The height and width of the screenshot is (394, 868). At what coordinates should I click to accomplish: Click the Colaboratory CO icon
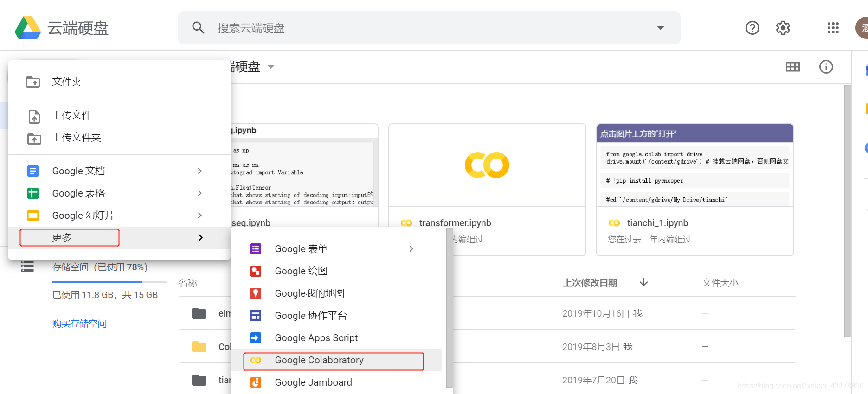click(x=256, y=360)
